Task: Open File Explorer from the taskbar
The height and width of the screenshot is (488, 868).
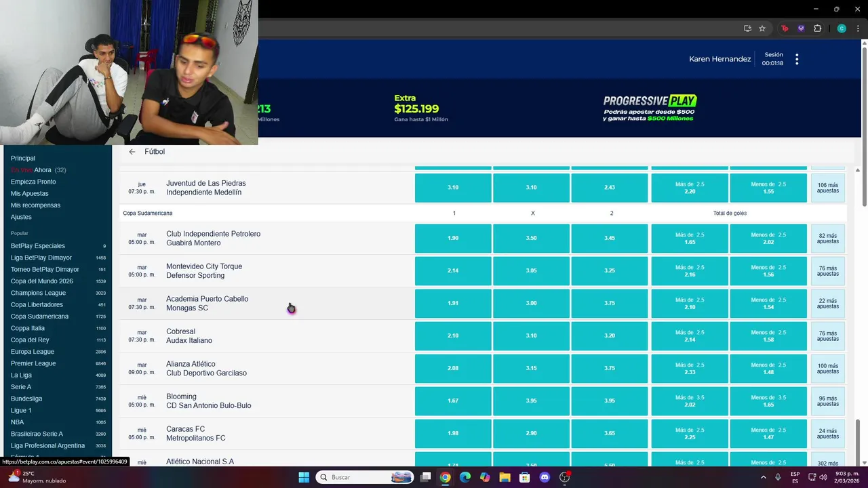Action: tap(505, 477)
